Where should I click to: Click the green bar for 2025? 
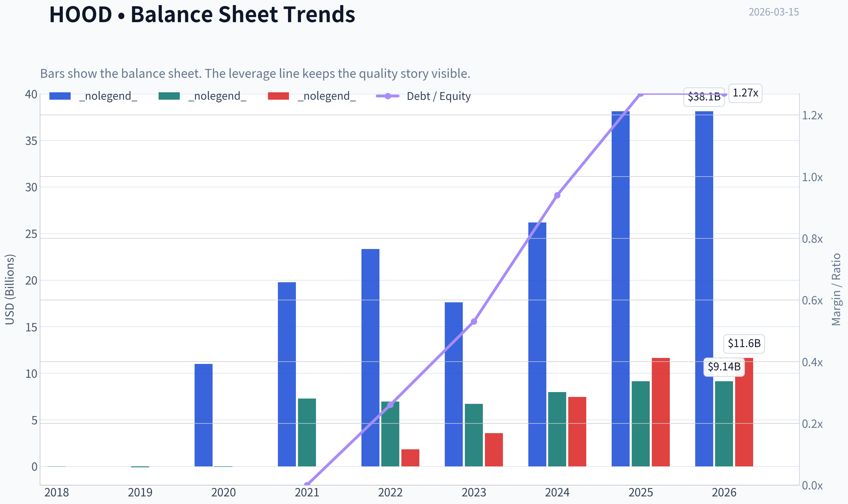641,424
